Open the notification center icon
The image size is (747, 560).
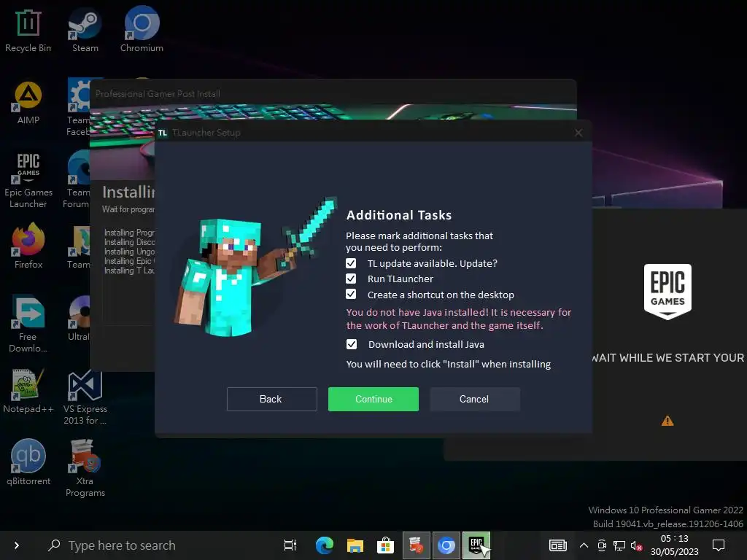click(719, 545)
